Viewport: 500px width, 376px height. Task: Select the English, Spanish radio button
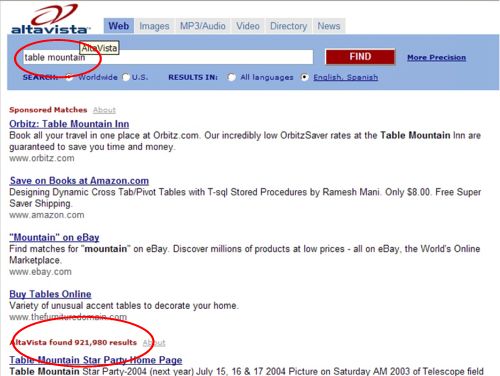[304, 77]
